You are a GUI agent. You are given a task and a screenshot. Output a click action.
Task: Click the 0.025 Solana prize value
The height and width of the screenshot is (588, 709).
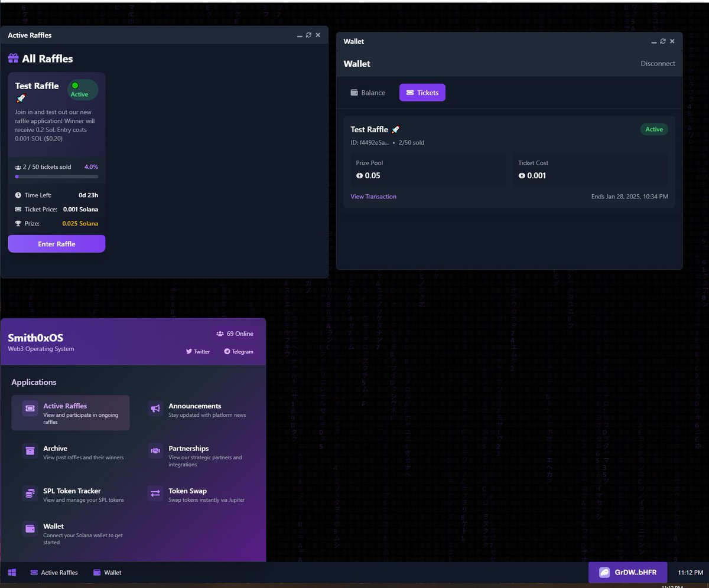point(80,224)
